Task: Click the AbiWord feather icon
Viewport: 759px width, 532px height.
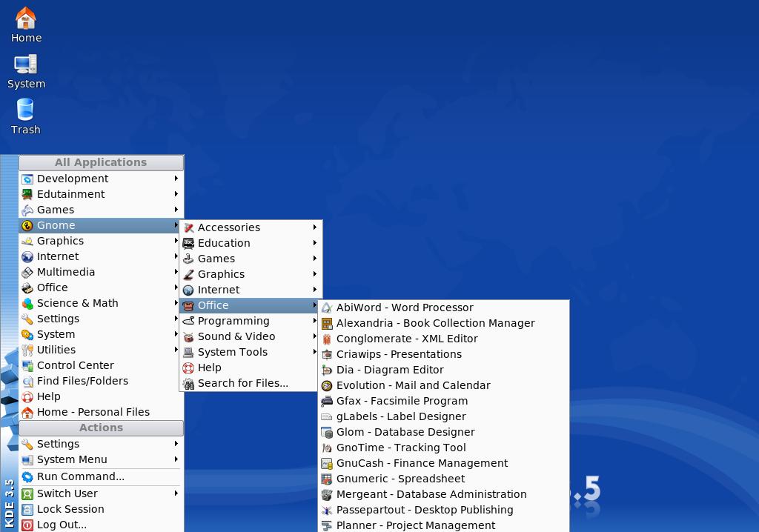Action: click(x=327, y=308)
